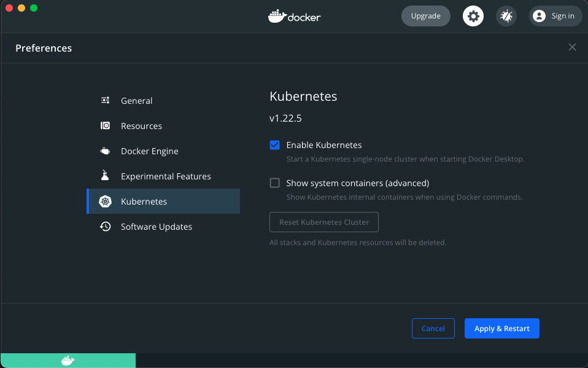Click the Software Updates clock icon
The image size is (588, 368).
pos(106,227)
